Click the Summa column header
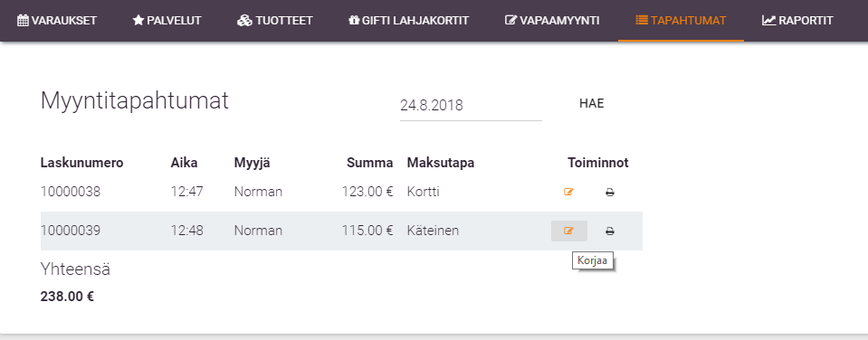868x340 pixels. pos(370,163)
